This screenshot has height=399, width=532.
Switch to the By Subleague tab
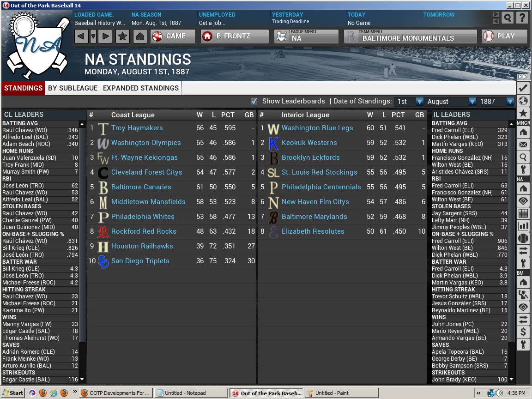[x=73, y=88]
